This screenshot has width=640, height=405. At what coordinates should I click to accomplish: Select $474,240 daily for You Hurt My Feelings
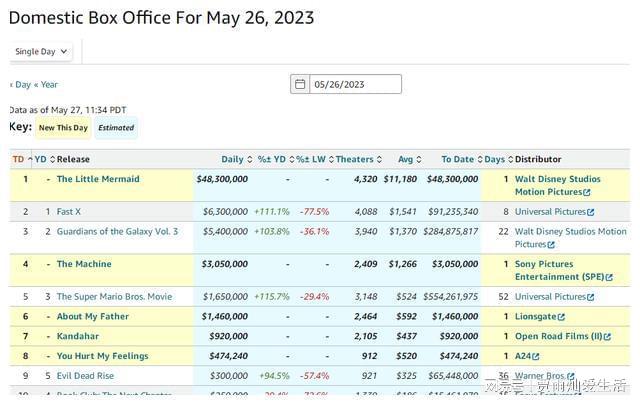click(x=228, y=356)
